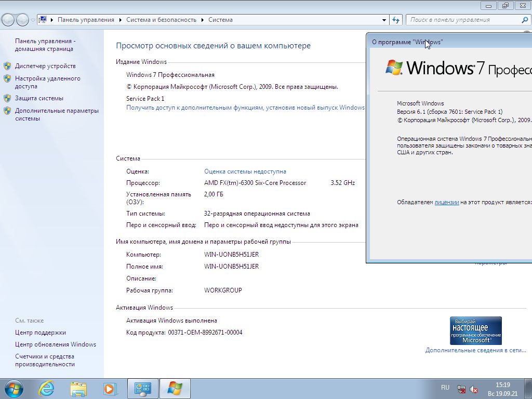This screenshot has width=532, height=399.
Task: Click shield icon beside Настройка удаленного доступа
Action: point(7,79)
